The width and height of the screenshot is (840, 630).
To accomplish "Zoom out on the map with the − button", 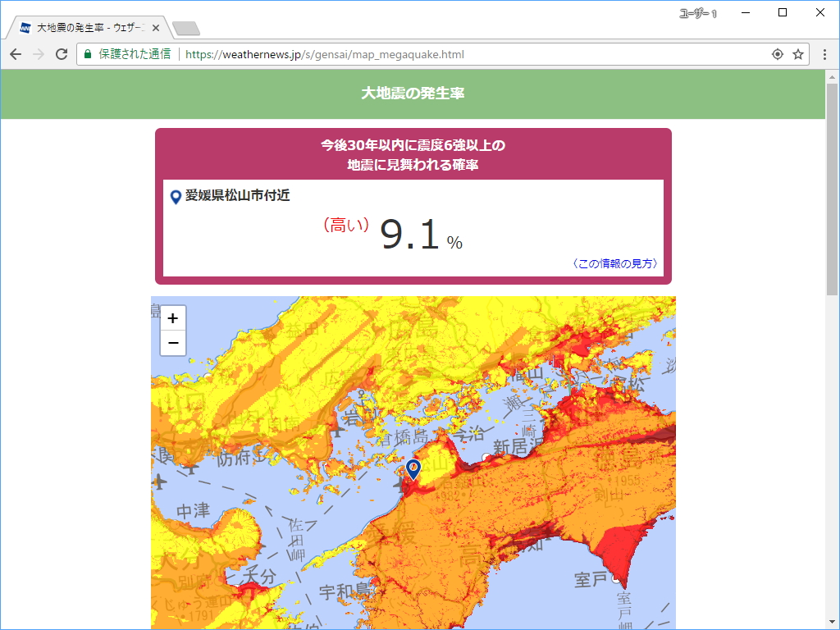I will coord(172,341).
